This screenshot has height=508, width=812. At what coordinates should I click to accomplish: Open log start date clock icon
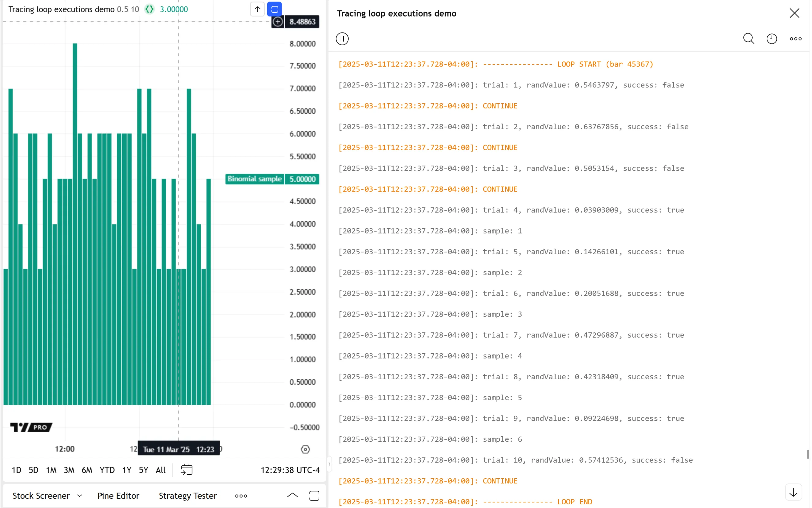772,39
